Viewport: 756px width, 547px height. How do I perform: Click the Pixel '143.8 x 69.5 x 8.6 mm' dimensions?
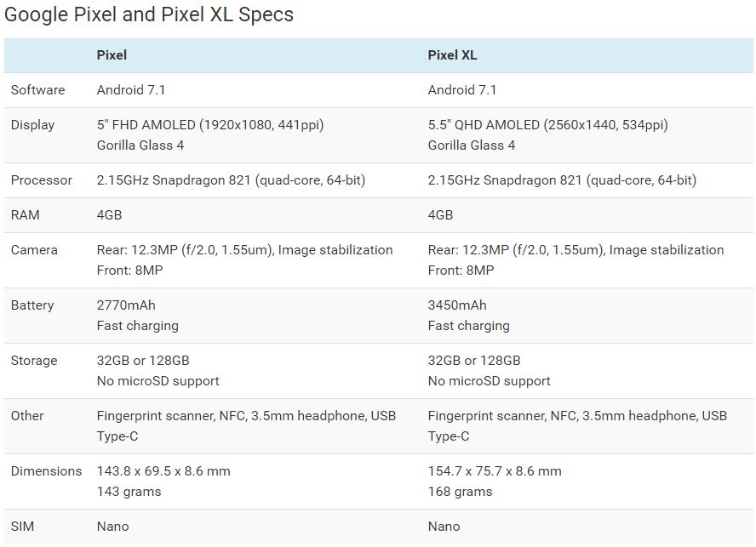coord(163,471)
